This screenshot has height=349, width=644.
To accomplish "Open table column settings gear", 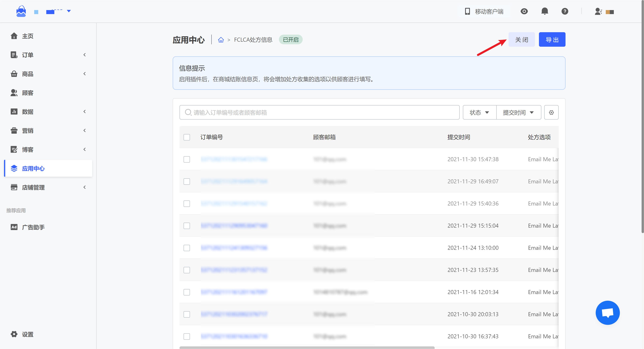I will 551,113.
